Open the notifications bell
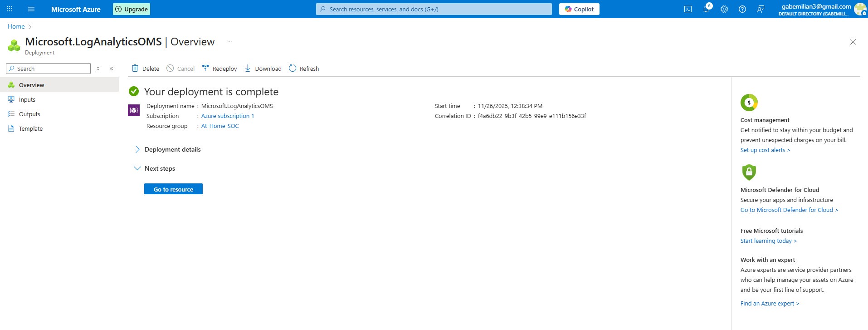 point(706,9)
